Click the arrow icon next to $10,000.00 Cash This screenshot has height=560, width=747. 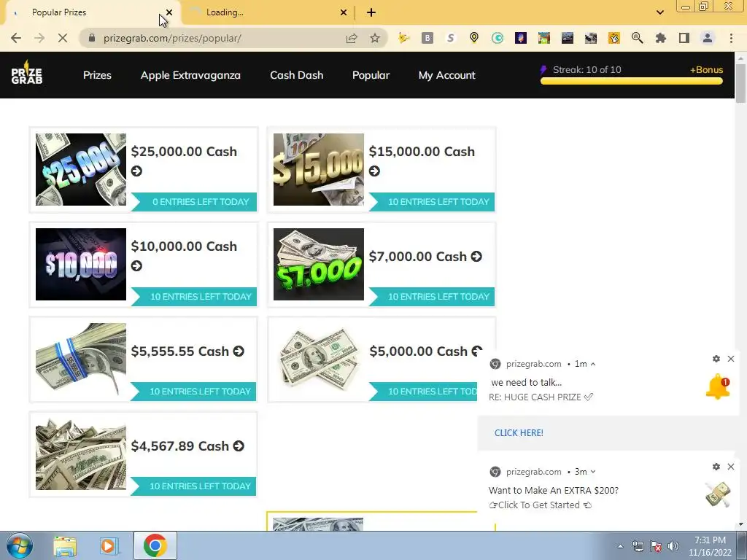tap(136, 265)
